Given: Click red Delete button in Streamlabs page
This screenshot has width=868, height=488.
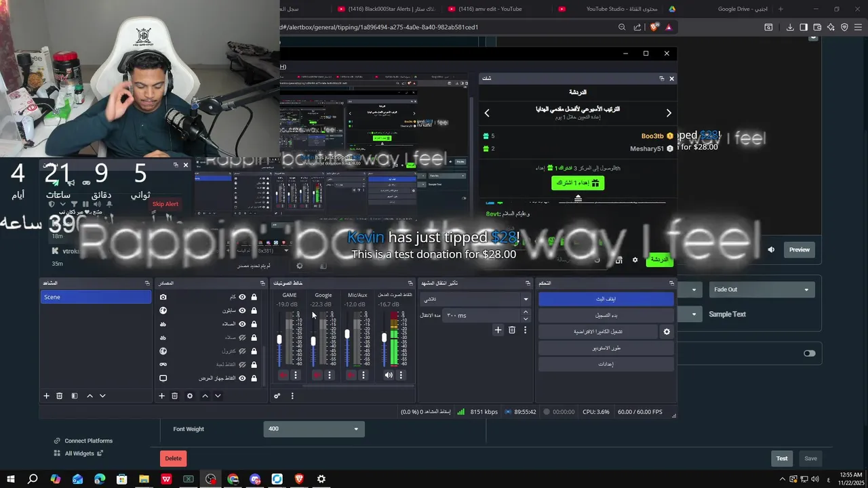Looking at the screenshot, I should click(x=174, y=458).
